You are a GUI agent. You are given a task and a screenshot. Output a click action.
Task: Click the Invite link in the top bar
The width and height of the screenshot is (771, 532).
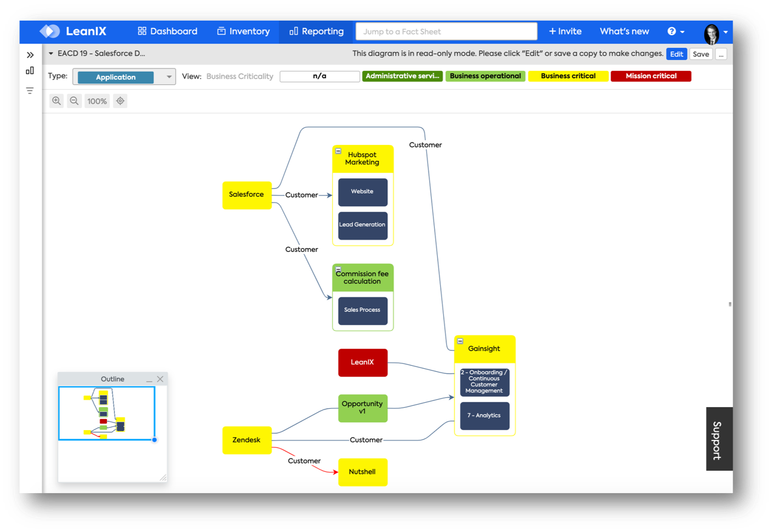[x=565, y=31]
